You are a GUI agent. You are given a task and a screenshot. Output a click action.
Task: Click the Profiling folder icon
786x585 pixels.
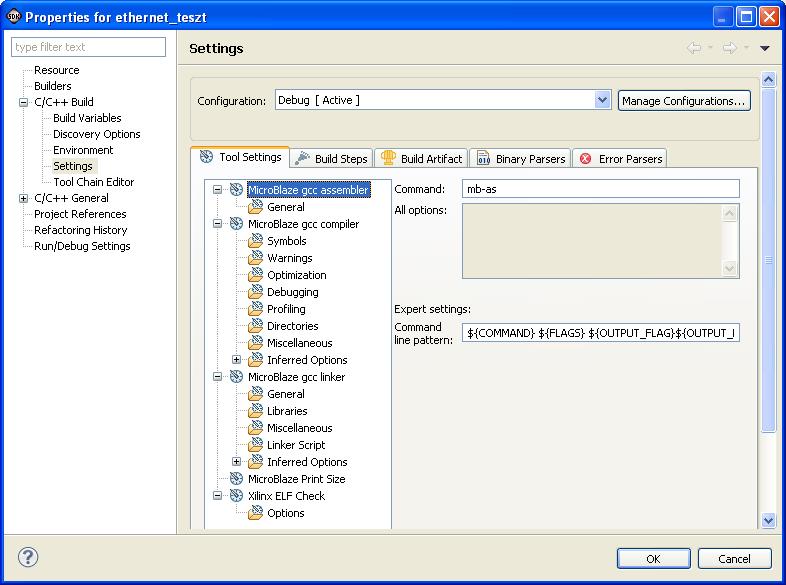[256, 309]
